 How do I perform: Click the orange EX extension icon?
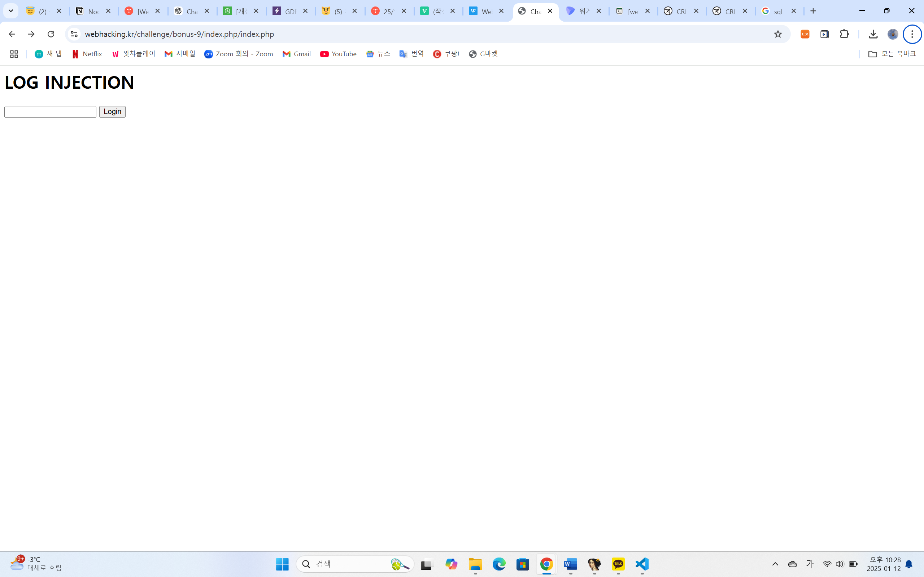pyautogui.click(x=805, y=34)
